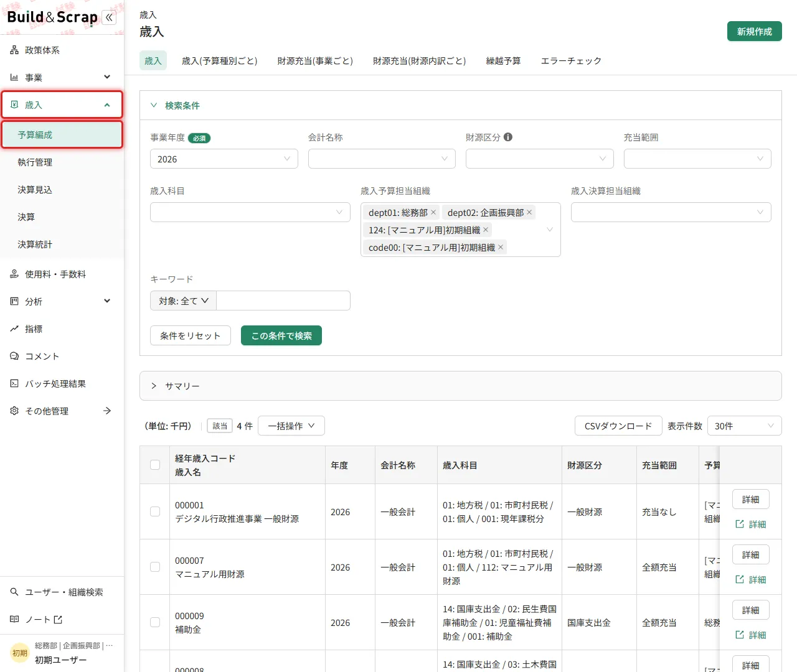Remove the dept02: 企画振興部 tag

[x=529, y=213]
